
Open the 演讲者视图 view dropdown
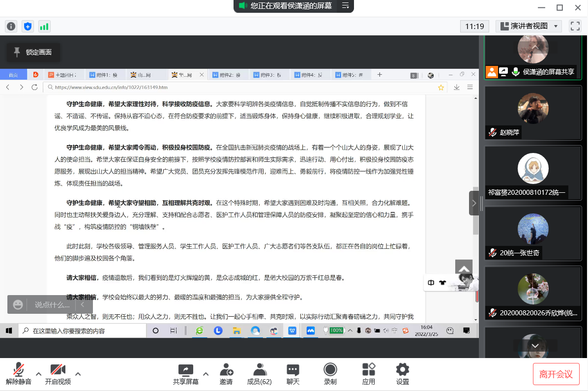pos(529,26)
